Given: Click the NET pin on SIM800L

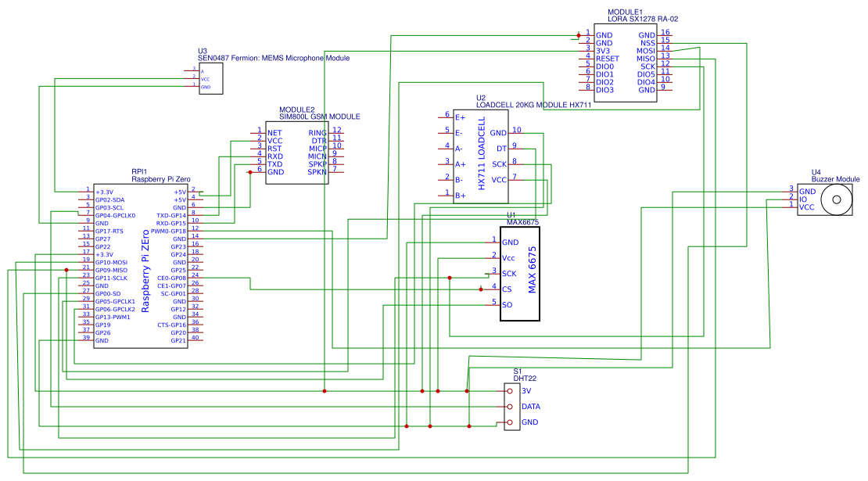Looking at the screenshot, I should point(274,133).
